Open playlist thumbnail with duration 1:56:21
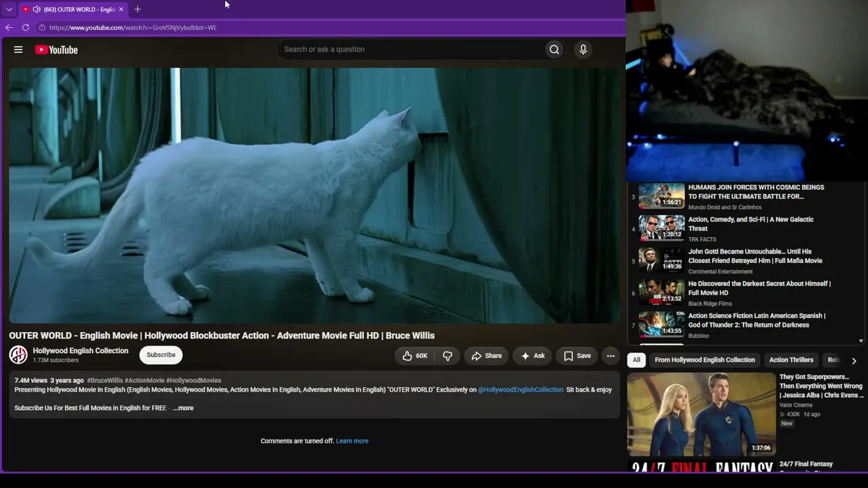Viewport: 868px width, 488px height. click(662, 195)
